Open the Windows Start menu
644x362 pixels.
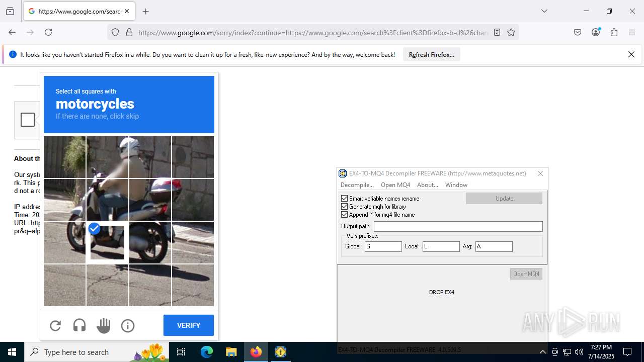pos(12,352)
